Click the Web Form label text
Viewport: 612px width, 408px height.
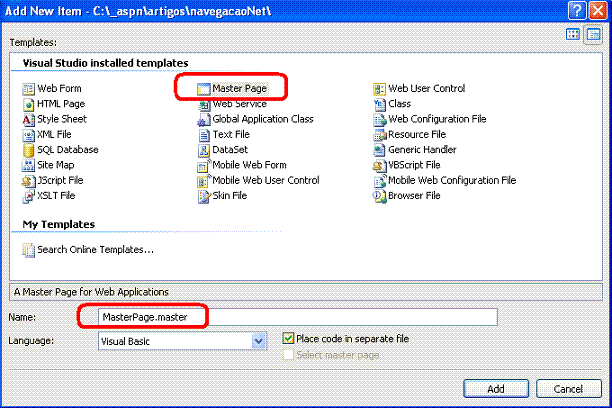tap(59, 89)
